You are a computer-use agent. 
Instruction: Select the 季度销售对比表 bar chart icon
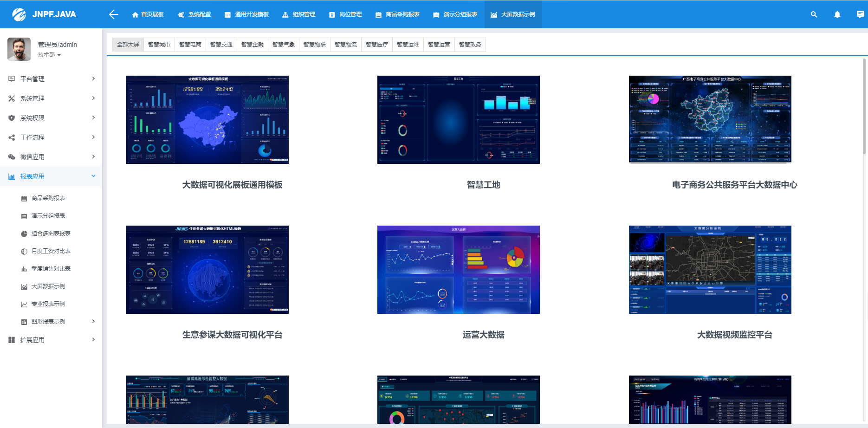point(24,269)
